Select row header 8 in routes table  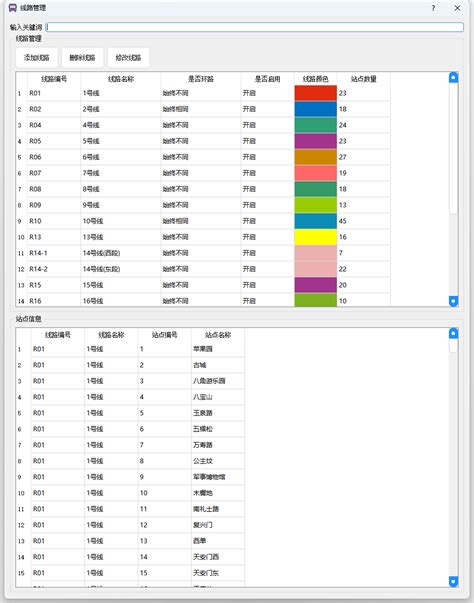click(21, 205)
